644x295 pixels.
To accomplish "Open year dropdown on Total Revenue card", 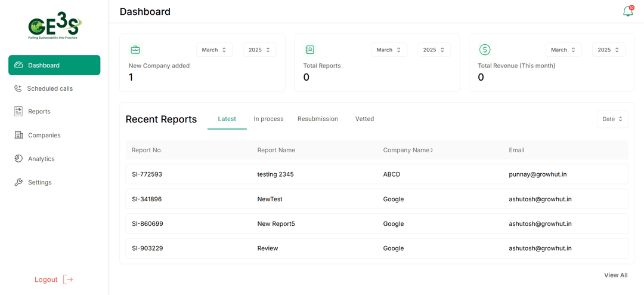I will coord(609,50).
